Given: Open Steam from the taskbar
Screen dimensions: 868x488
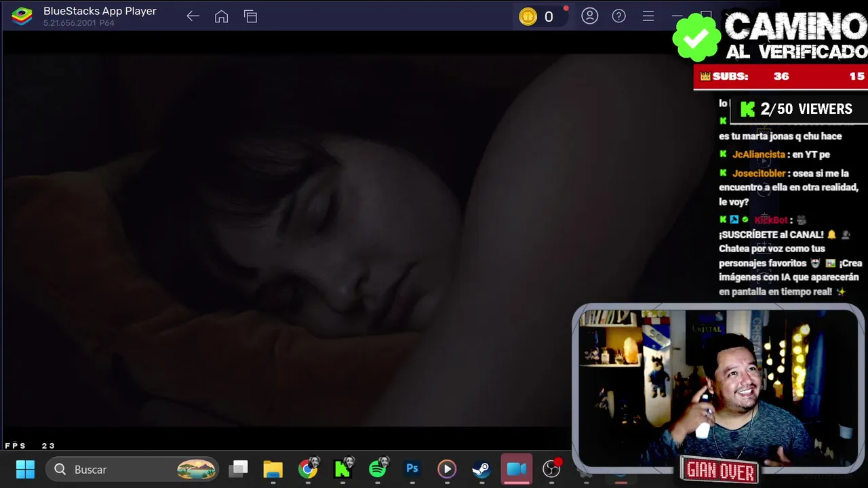Looking at the screenshot, I should [481, 469].
